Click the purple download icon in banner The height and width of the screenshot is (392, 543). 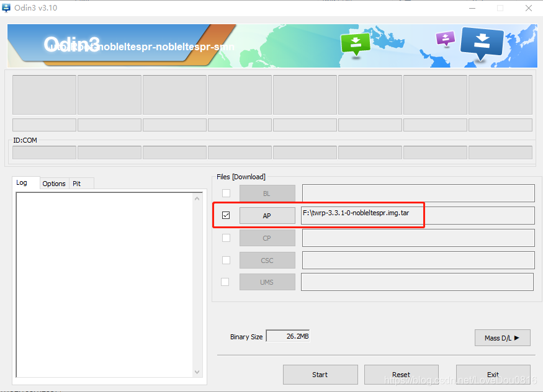click(446, 38)
